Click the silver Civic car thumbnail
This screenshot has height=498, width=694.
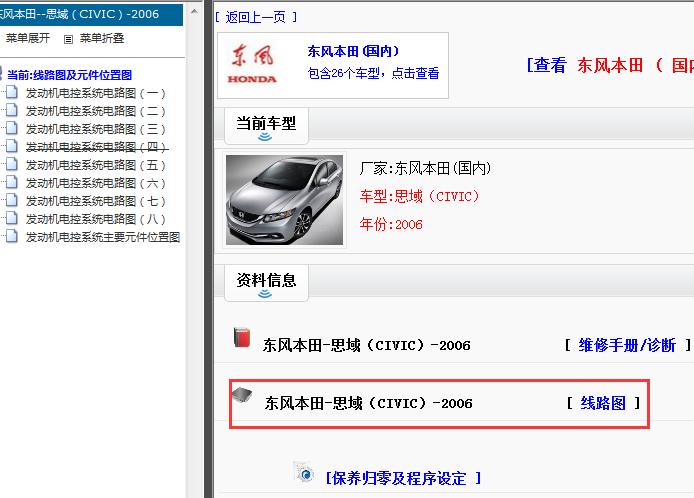pos(284,200)
